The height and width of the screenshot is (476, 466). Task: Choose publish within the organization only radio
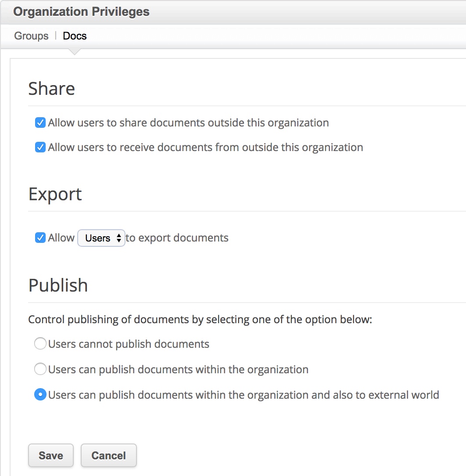(x=40, y=369)
